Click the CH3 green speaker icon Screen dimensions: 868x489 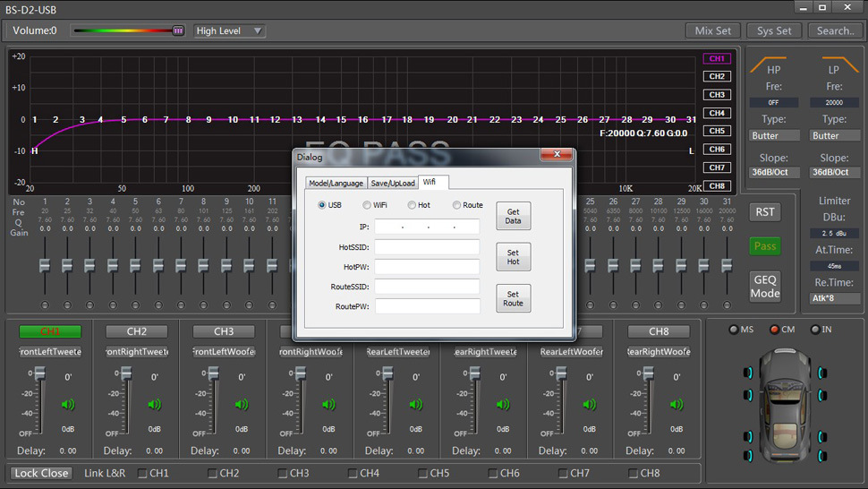pos(243,405)
